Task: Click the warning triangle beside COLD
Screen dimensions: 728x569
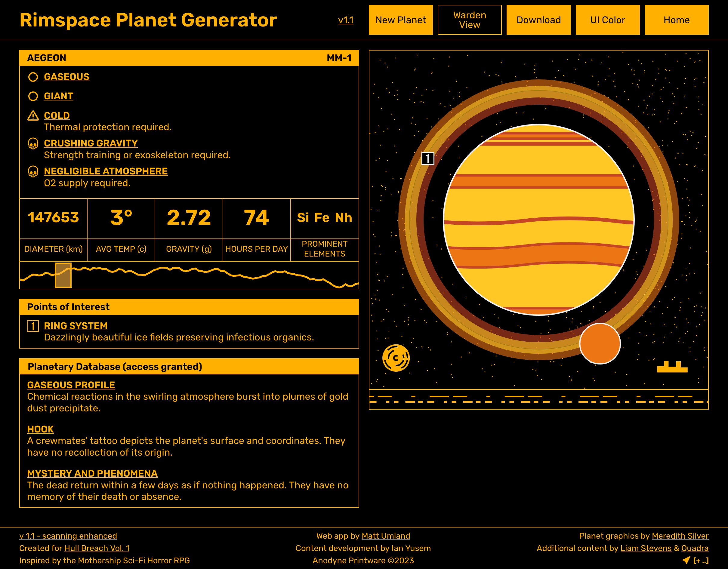Action: 33,116
